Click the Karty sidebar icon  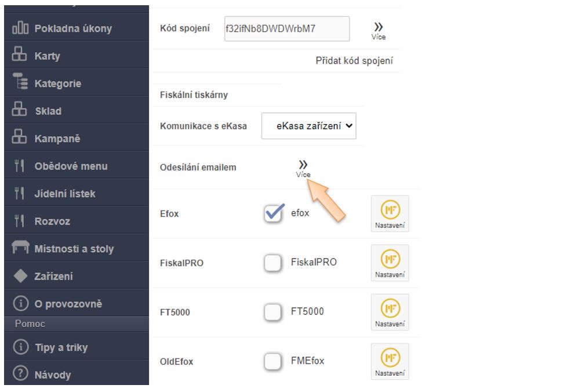pyautogui.click(x=20, y=56)
